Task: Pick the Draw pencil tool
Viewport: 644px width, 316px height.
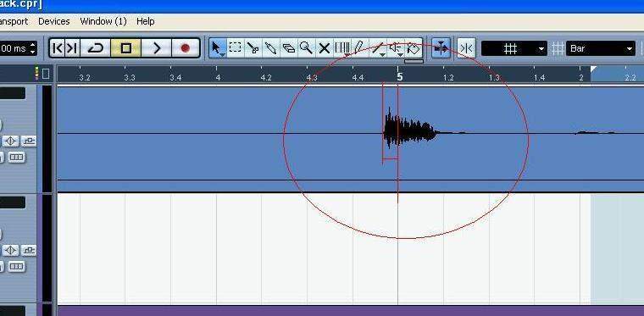Action: coord(359,48)
